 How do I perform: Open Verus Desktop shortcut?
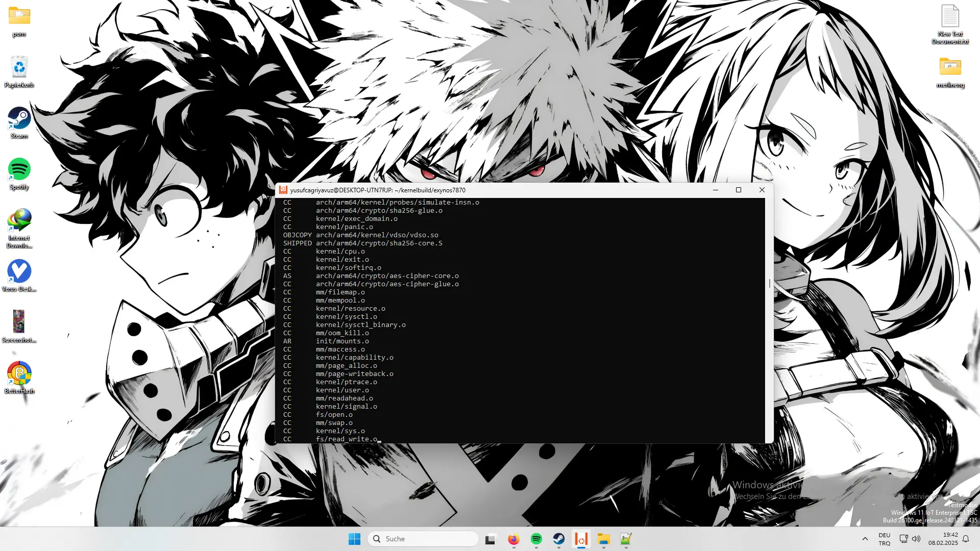19,276
